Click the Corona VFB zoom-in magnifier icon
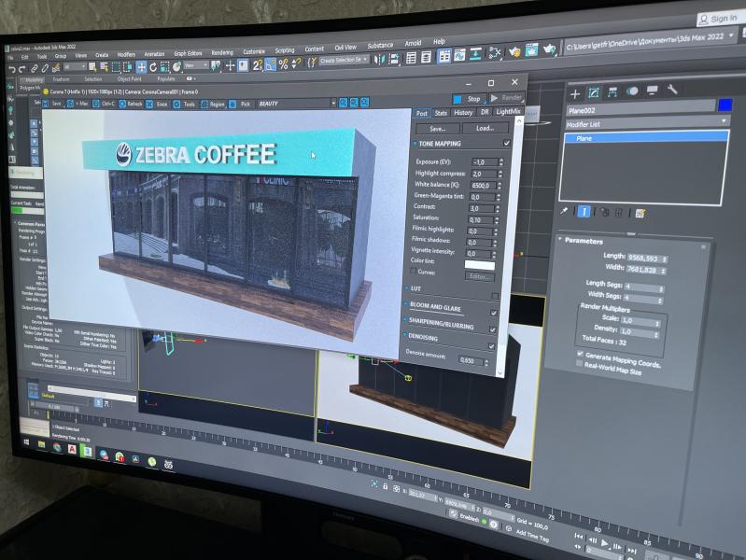This screenshot has width=746, height=560. (343, 103)
